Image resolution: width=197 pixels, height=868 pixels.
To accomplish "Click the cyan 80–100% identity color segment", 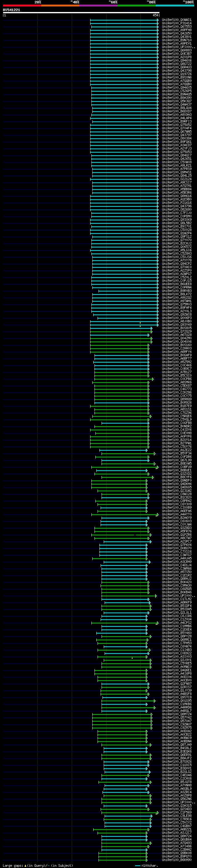I will (175, 6).
